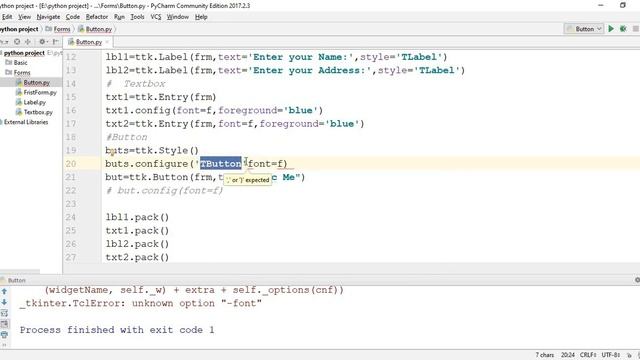Click the collapse all icon in Project panel
Viewport: 640px width, 360px height.
(x=28, y=42)
